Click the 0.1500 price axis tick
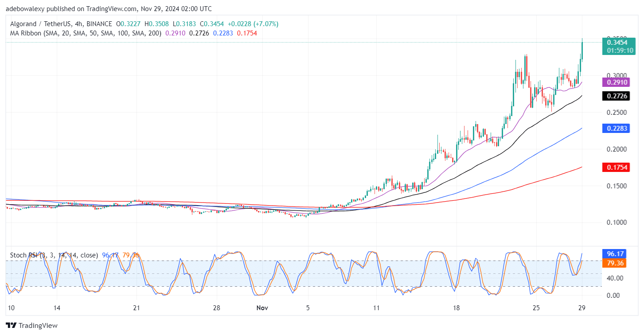The width and height of the screenshot is (644, 335). [x=617, y=186]
